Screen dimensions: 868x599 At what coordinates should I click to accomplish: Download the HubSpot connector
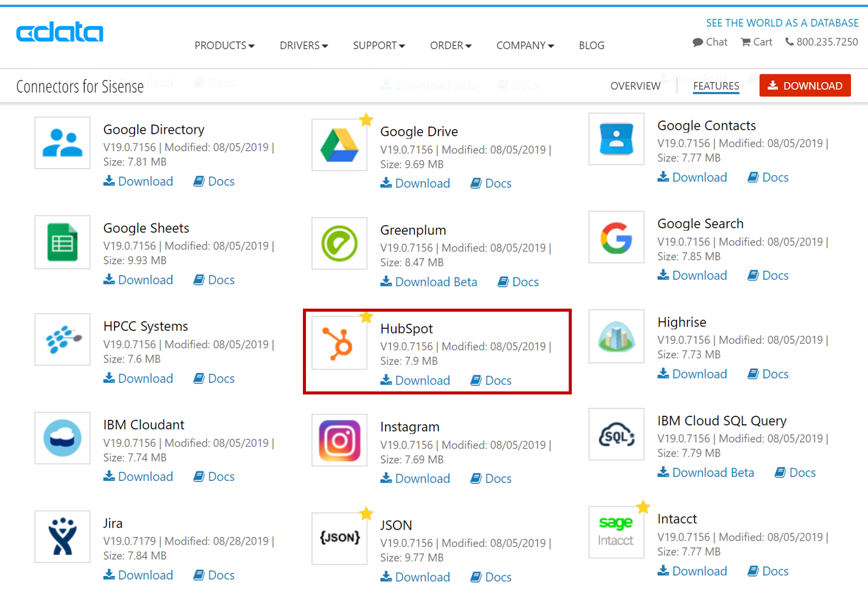[x=415, y=380]
